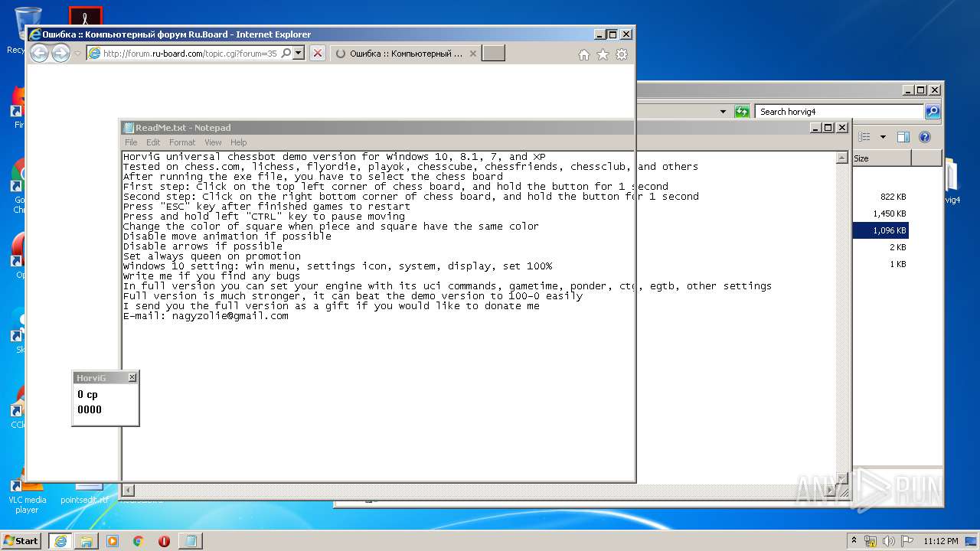Open the Explorer view options dropdown arrow
The width and height of the screenshot is (980, 551).
882,137
